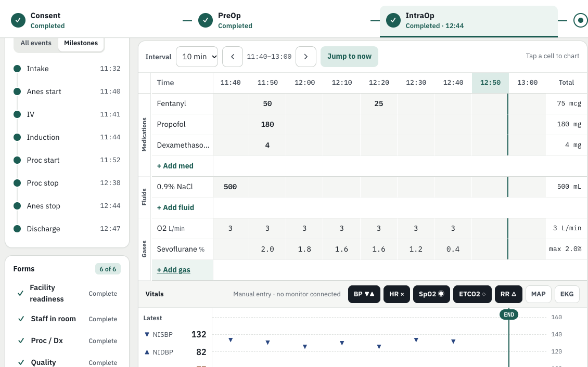588x367 pixels.
Task: Select the Anes stop milestone
Action: coord(67,206)
